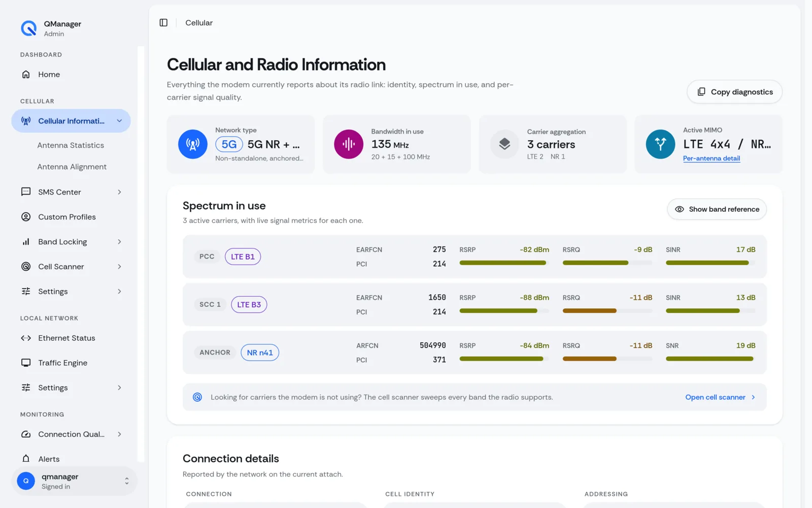Toggle the sidebar panel icon

[x=163, y=23]
